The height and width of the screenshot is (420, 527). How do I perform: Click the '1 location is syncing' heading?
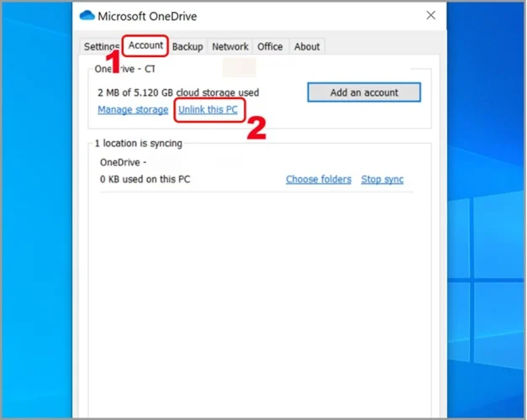[139, 143]
